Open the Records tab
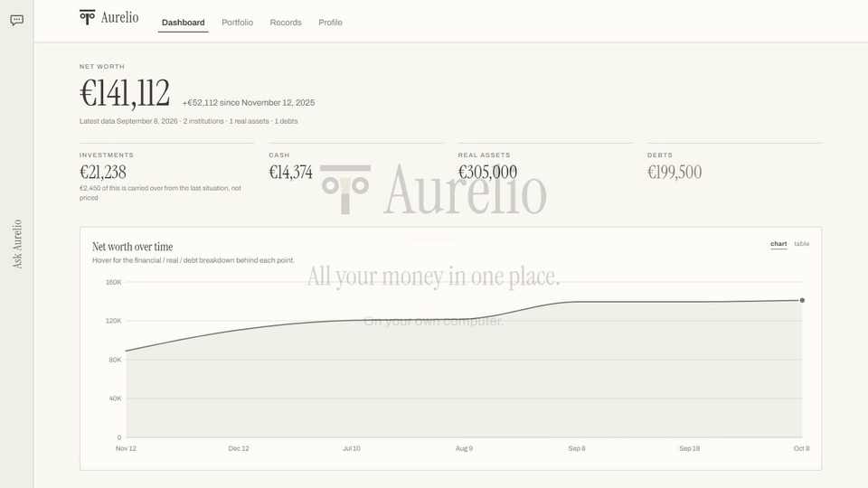Viewport: 868px width, 488px height. [x=286, y=23]
